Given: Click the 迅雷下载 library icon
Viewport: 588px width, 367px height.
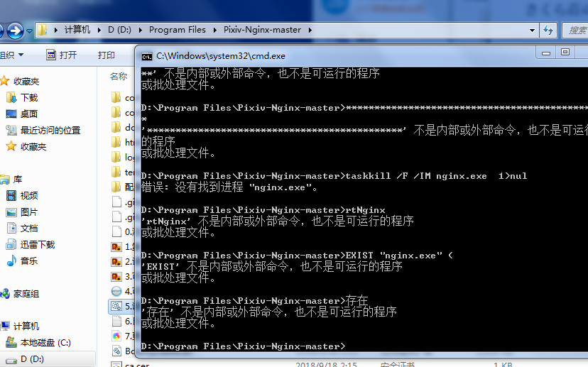Looking at the screenshot, I should pos(11,245).
